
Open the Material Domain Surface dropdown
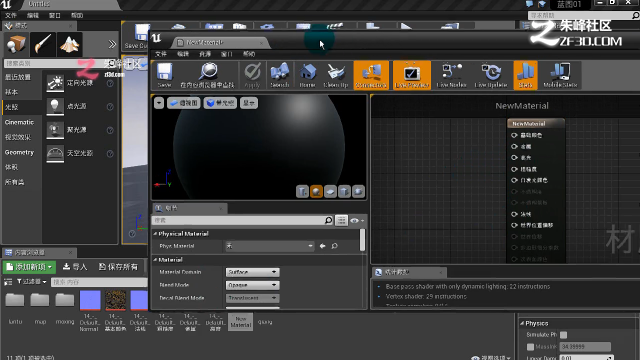coord(252,272)
